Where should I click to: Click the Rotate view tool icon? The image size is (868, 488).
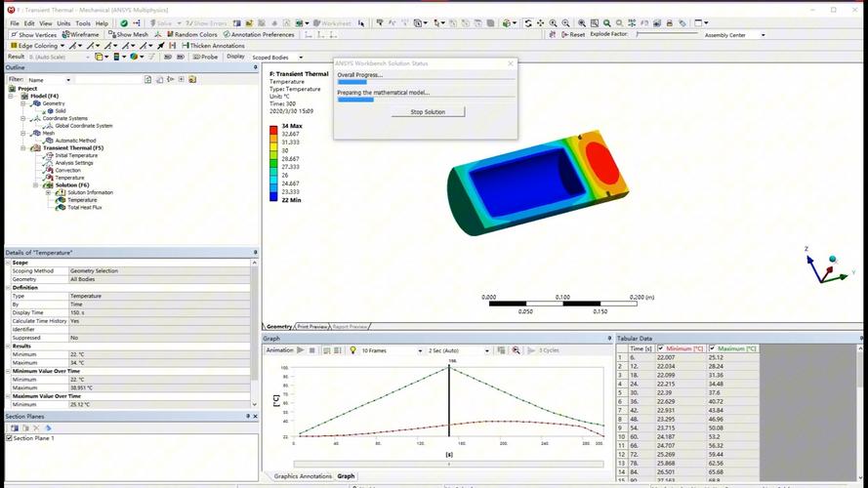point(528,23)
